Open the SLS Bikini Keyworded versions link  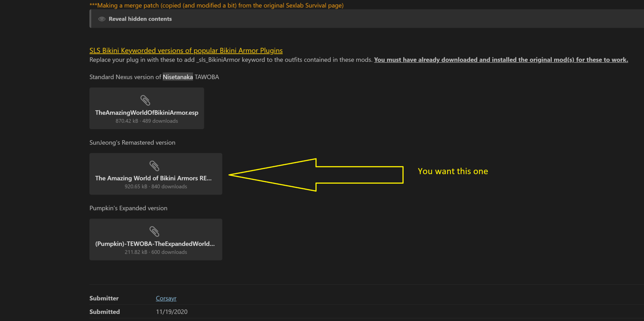(186, 51)
